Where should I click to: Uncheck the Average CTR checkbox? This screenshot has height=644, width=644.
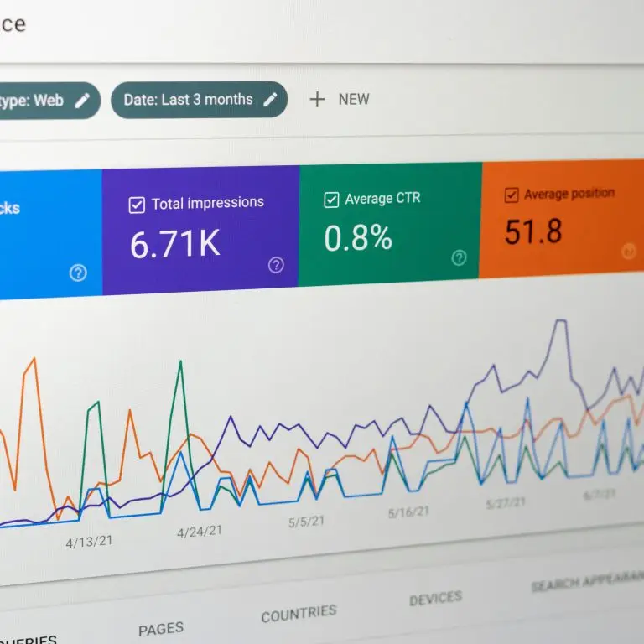pos(331,200)
